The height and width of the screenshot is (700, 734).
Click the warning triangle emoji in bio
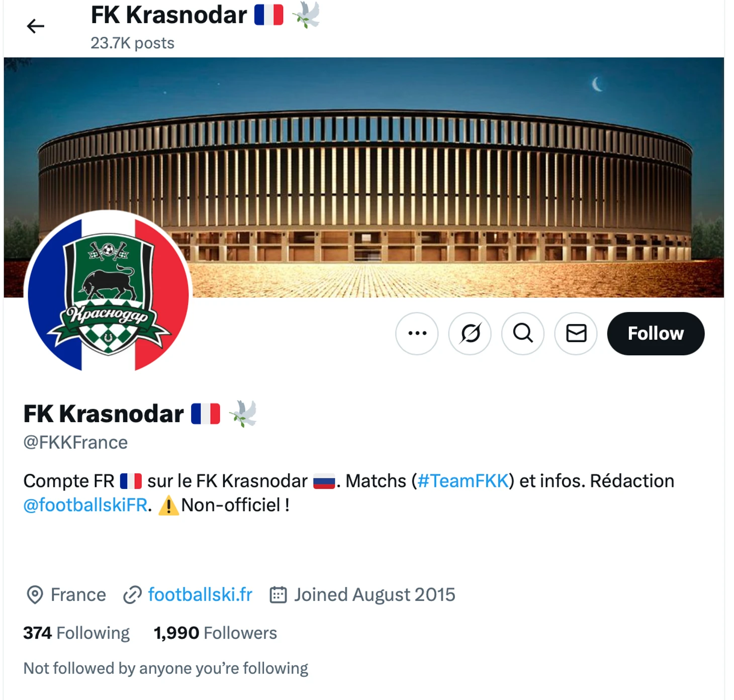click(168, 505)
